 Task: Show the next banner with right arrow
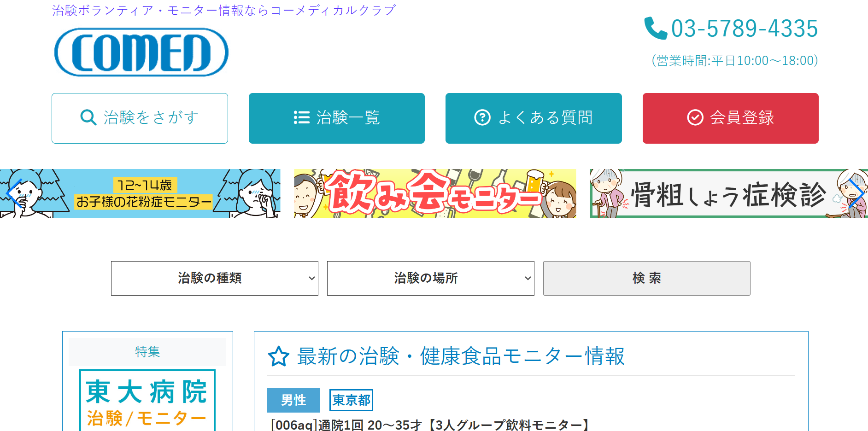pyautogui.click(x=856, y=193)
